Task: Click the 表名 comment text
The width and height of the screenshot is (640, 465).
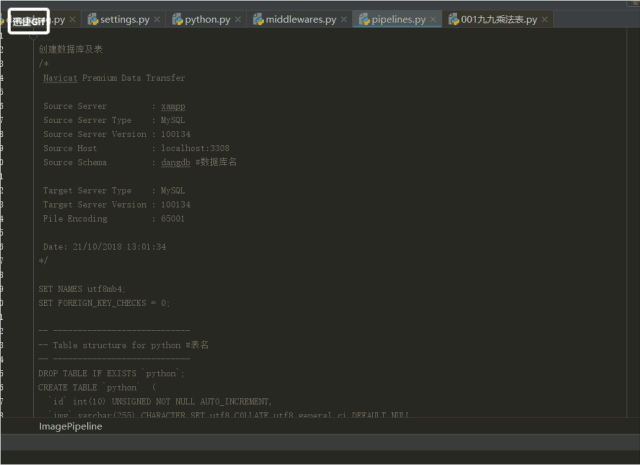Action: pos(197,345)
